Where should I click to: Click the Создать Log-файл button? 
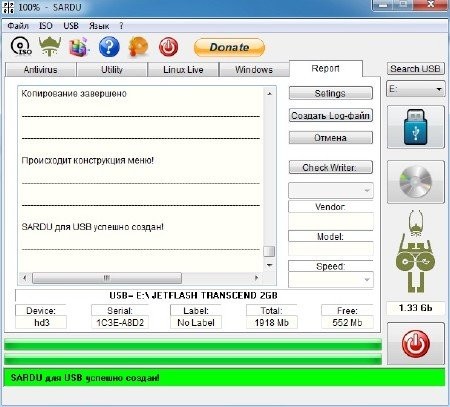click(330, 116)
